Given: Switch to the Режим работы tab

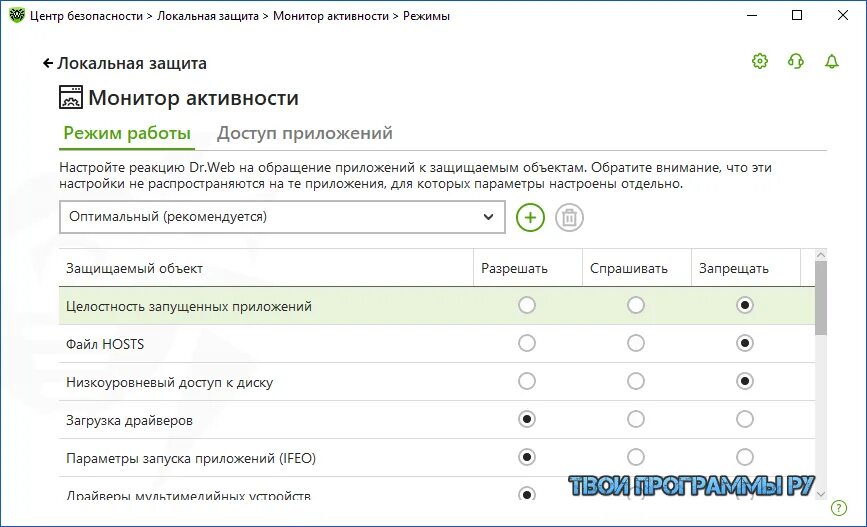Looking at the screenshot, I should pyautogui.click(x=127, y=133).
